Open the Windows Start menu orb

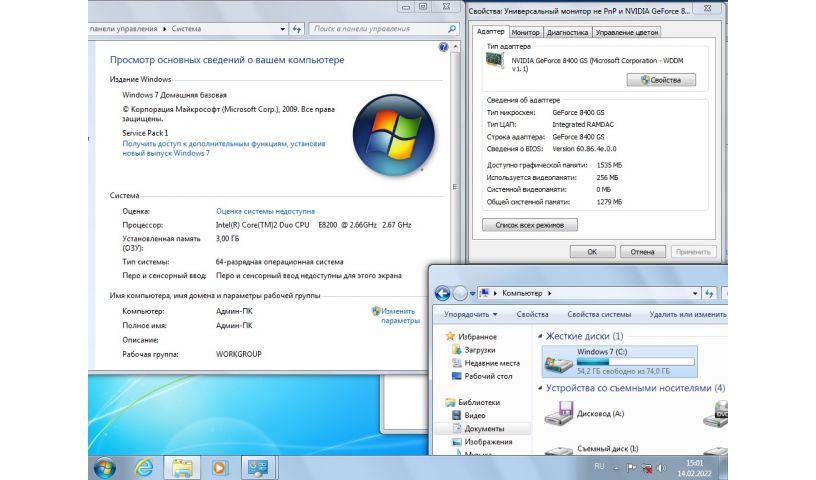tap(105, 468)
